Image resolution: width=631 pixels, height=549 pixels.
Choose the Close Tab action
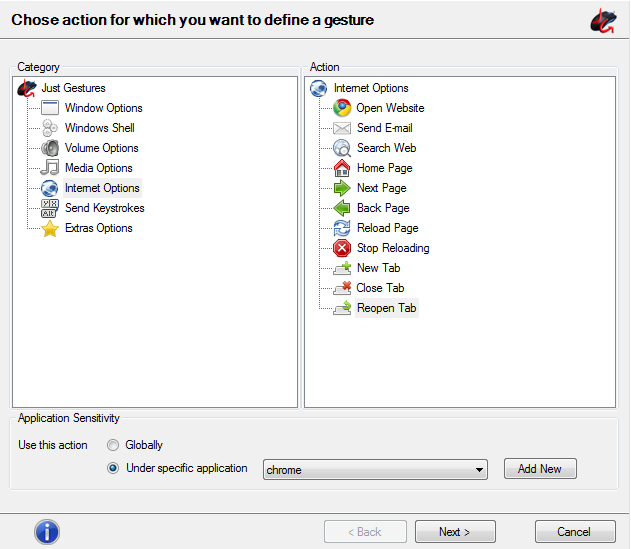click(380, 288)
